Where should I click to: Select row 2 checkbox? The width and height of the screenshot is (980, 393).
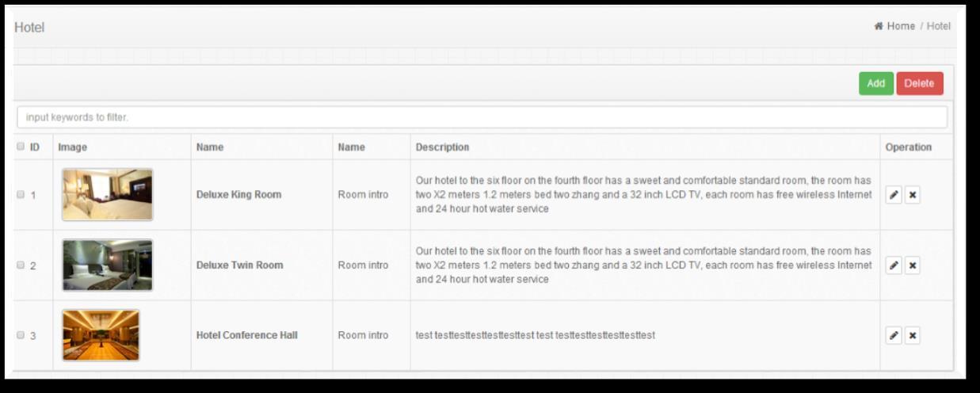pos(20,265)
